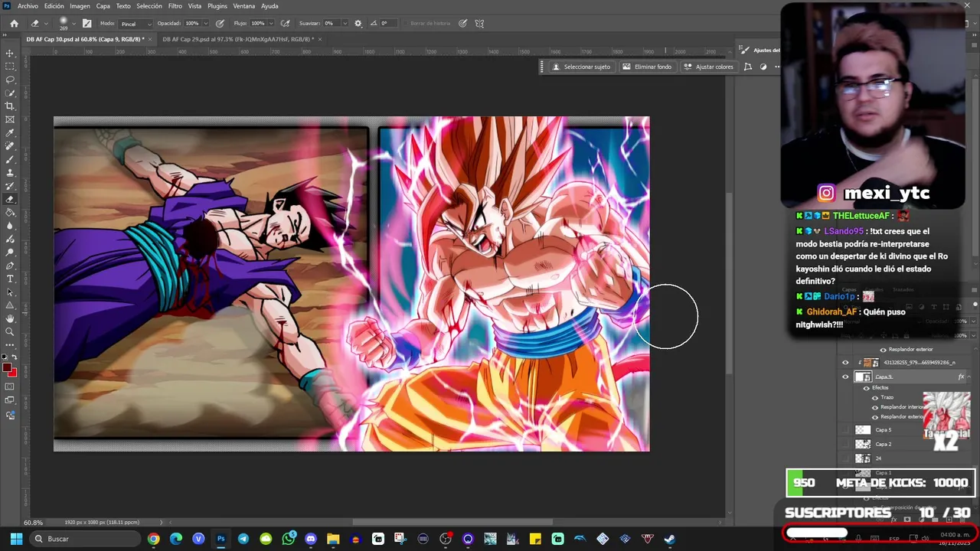Open the Ventana menu
Screen dimensions: 980x551
coord(244,6)
